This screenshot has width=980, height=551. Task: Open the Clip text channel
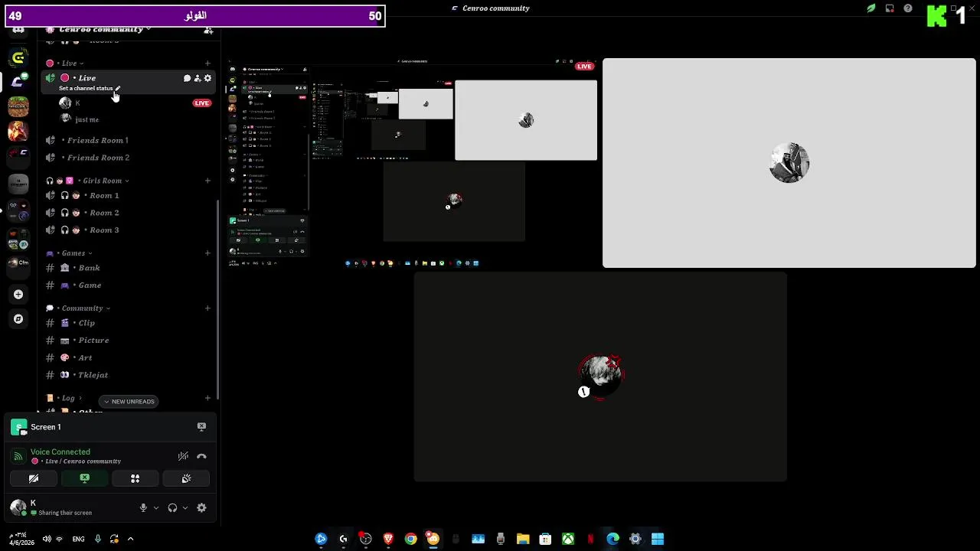[x=129, y=323]
